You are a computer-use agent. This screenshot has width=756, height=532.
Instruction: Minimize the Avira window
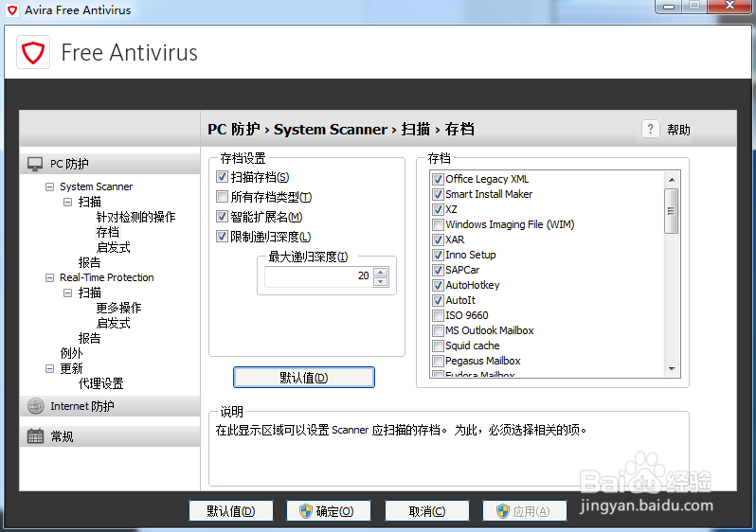669,7
